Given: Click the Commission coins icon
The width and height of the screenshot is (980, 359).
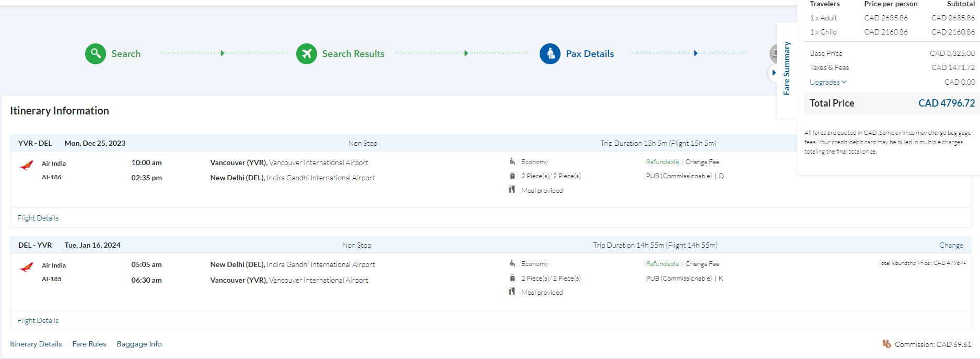Looking at the screenshot, I should [886, 344].
